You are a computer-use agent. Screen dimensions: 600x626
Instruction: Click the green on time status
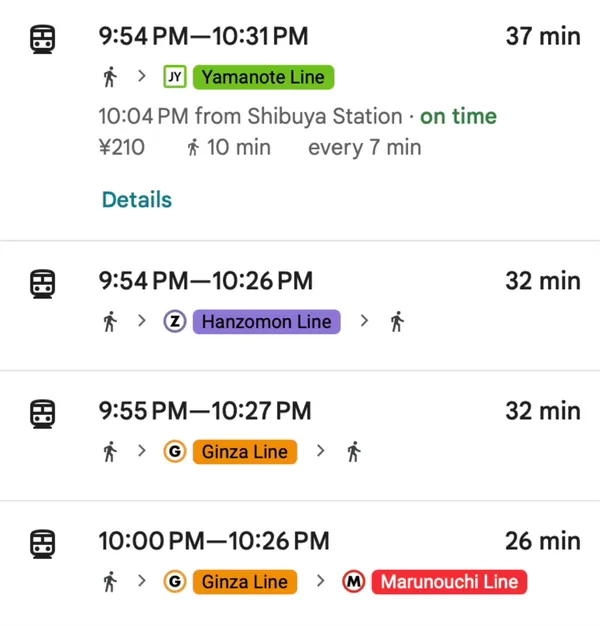click(458, 116)
